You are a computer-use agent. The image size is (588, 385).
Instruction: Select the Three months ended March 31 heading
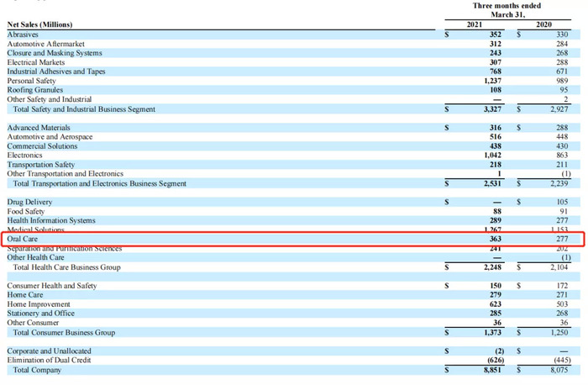(x=507, y=10)
